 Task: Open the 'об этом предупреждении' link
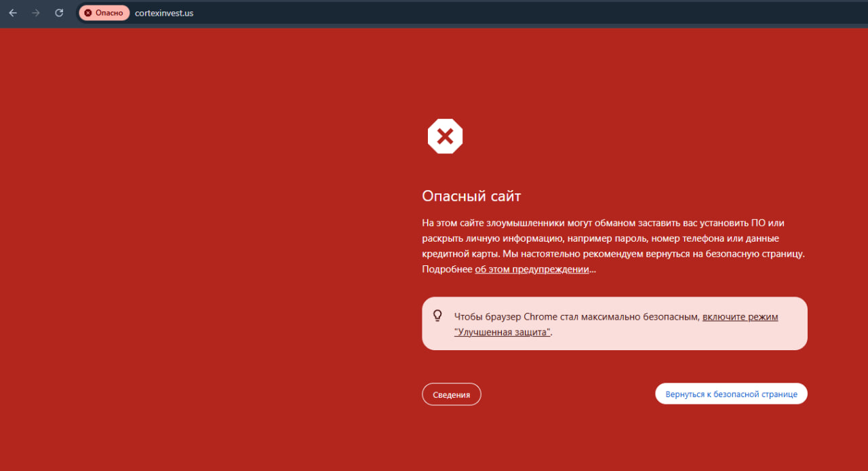(532, 269)
